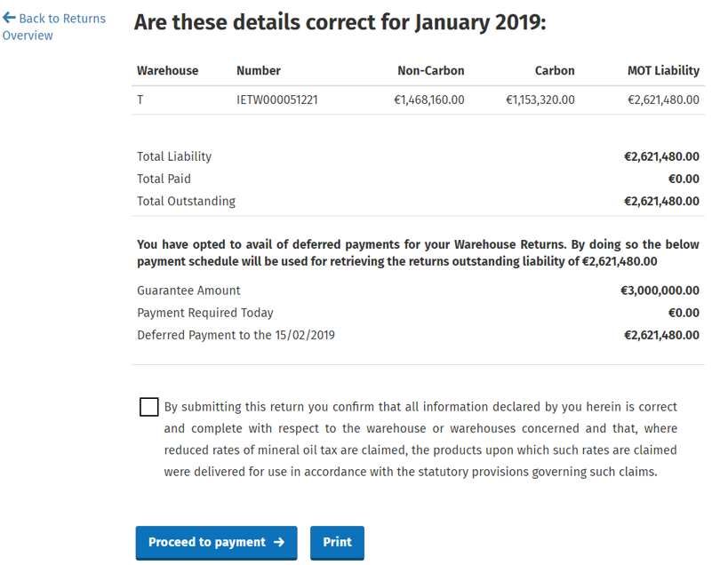This screenshot has height=565, width=728.
Task: Open Back to Returns Overview link
Action: pyautogui.click(x=54, y=27)
